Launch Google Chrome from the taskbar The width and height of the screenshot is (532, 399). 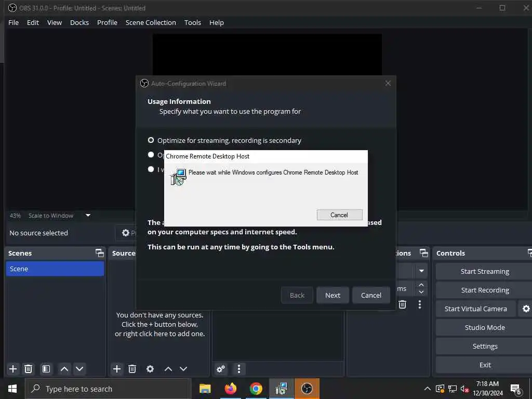256,389
